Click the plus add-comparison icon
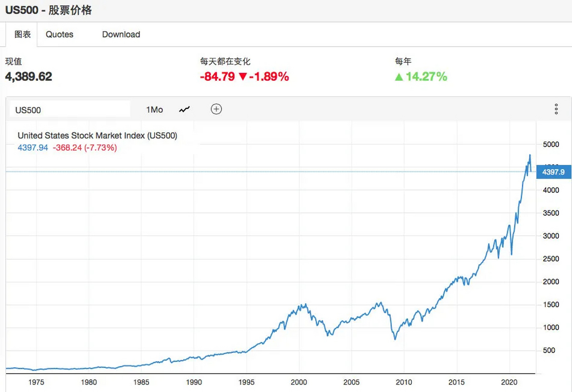572x392 pixels. [216, 109]
